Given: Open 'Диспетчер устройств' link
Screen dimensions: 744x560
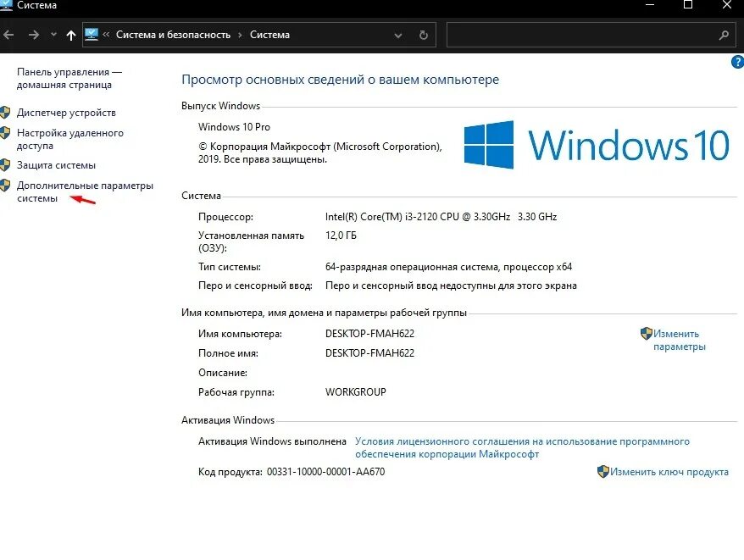Looking at the screenshot, I should (66, 113).
